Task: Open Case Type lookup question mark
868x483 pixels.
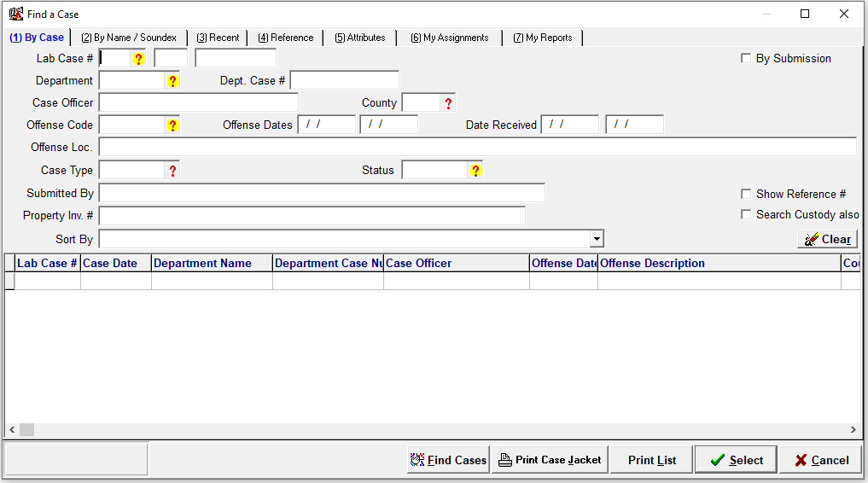Action: 172,171
